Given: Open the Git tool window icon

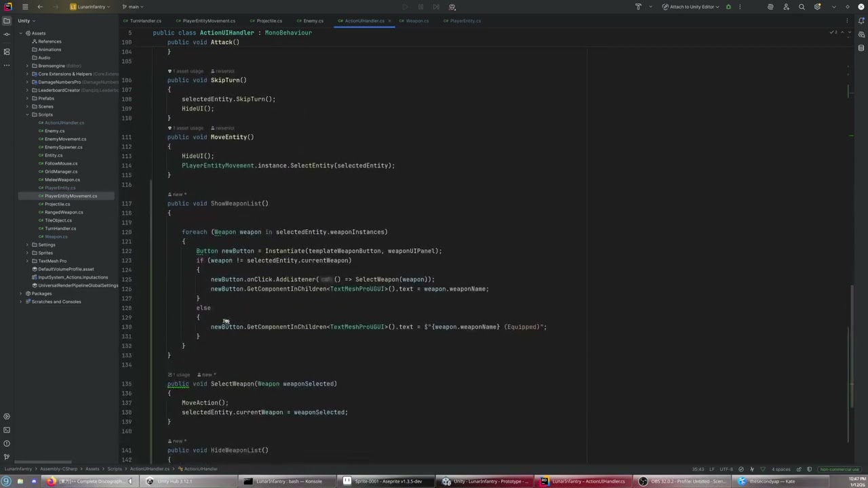Looking at the screenshot, I should 7,457.
